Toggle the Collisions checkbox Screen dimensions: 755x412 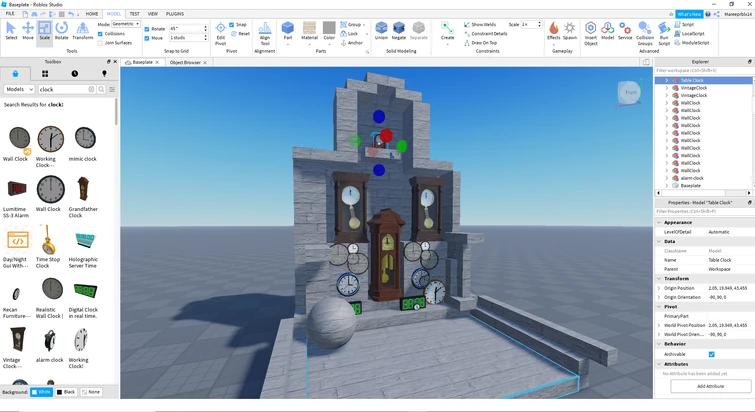pos(101,33)
